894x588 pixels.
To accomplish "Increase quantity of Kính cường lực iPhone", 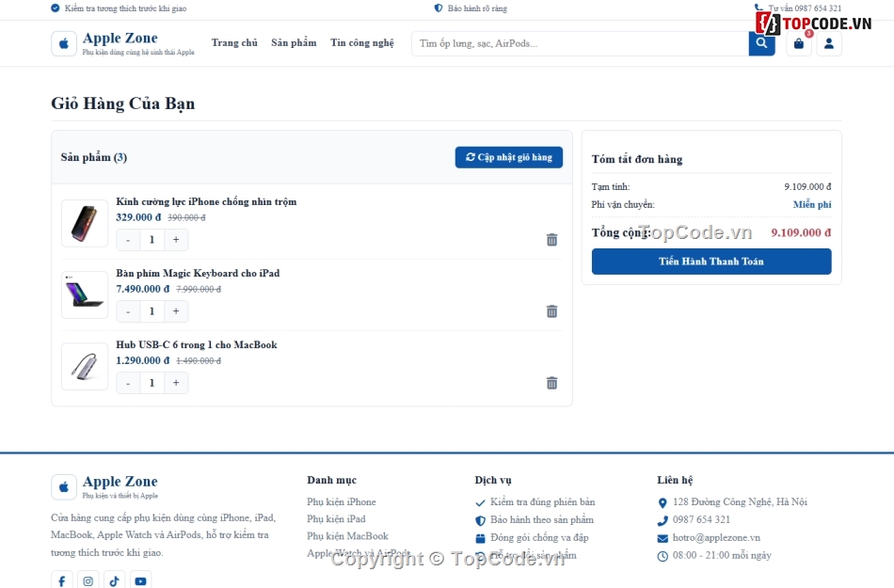I will coord(176,240).
